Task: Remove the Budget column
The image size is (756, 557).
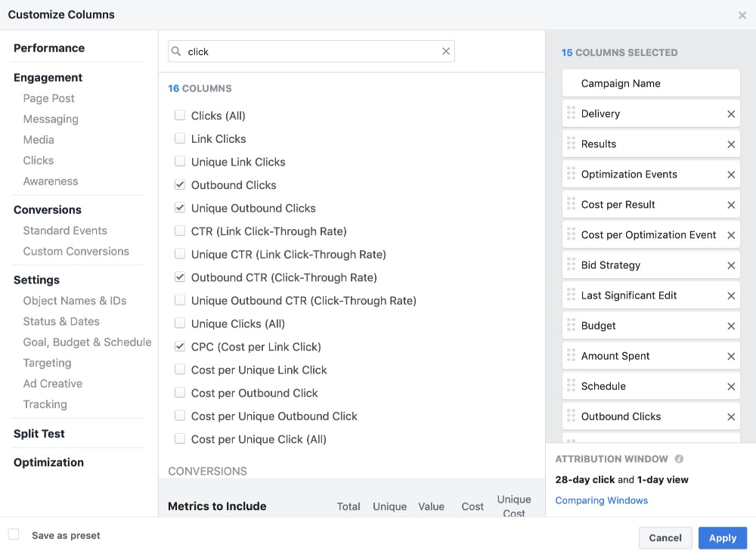Action: (x=731, y=326)
